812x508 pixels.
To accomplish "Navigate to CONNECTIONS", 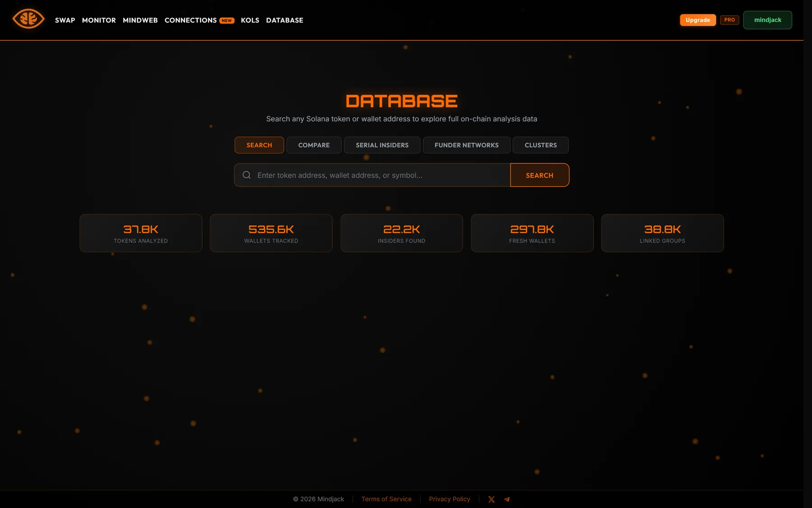I will pos(190,20).
